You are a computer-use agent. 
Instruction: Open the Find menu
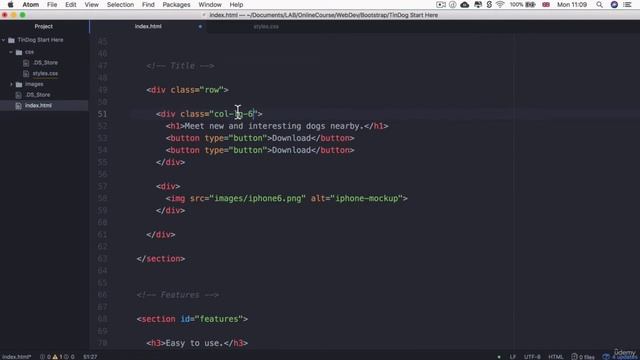pyautogui.click(x=148, y=4)
